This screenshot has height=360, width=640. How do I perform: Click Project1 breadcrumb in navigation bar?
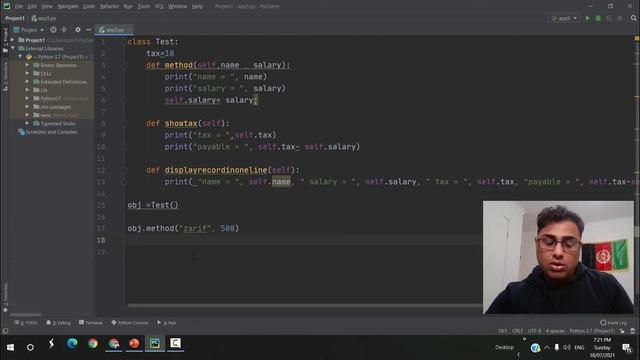(x=15, y=18)
